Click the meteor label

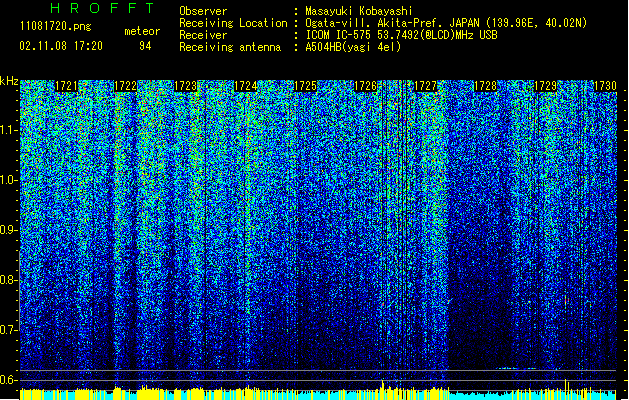click(x=142, y=31)
